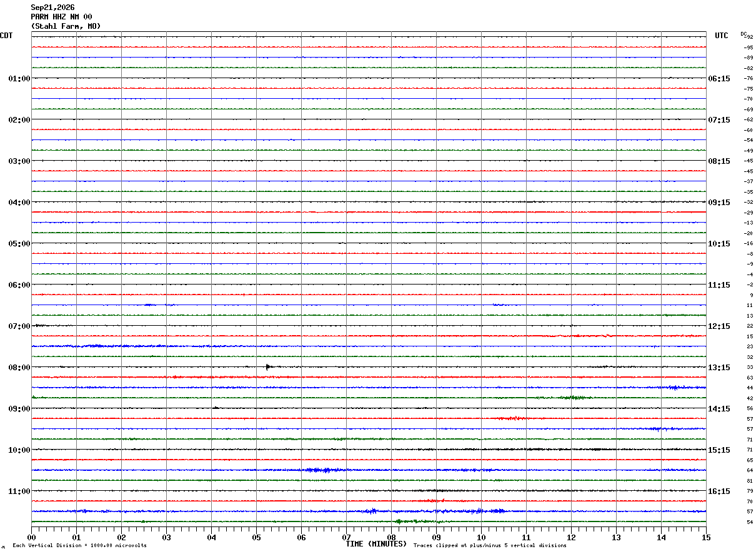
Task: Click the TIME (MINUTES) axis title
Action: (x=376, y=544)
